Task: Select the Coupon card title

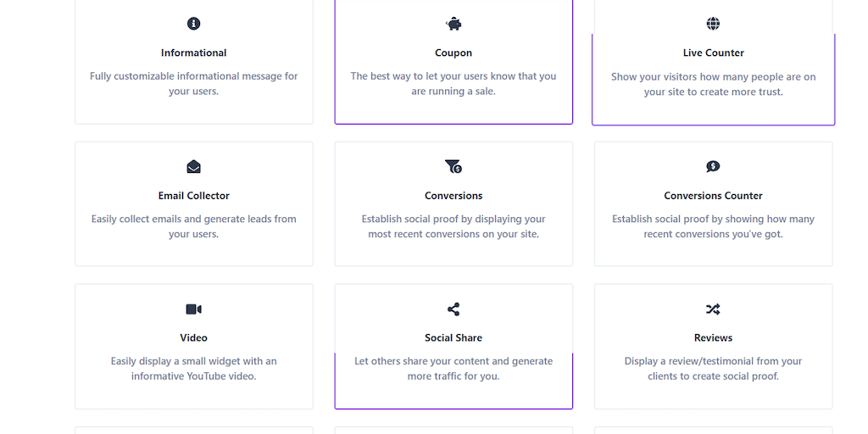Action: pos(453,53)
